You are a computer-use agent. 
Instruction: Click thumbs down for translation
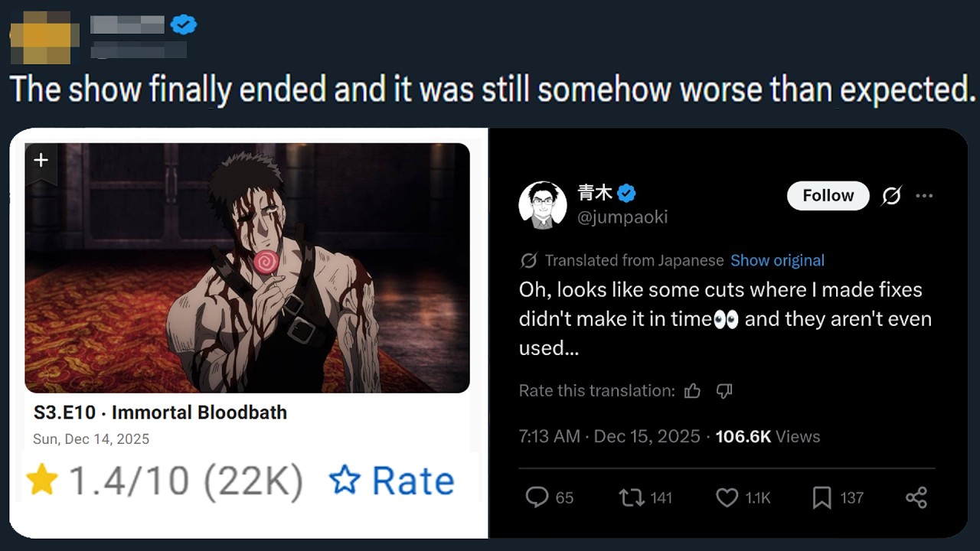click(x=724, y=391)
